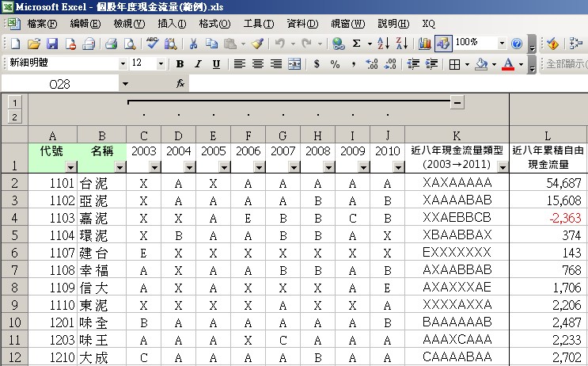Open the 2007 column filter dropdown
Viewport: 588px width, 366px height.
[294, 166]
